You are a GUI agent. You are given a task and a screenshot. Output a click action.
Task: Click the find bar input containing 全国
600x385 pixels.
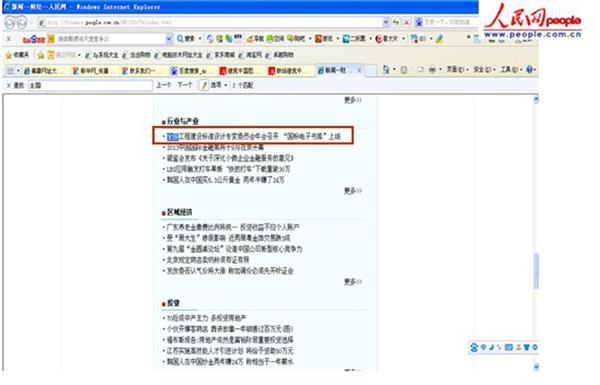point(90,85)
